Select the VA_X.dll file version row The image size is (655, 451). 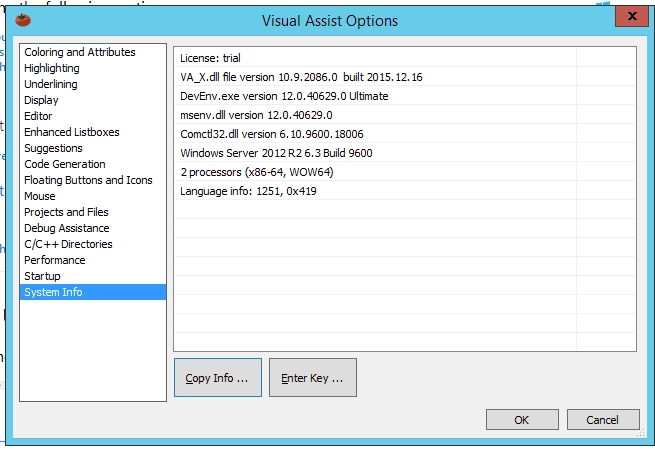coord(405,77)
